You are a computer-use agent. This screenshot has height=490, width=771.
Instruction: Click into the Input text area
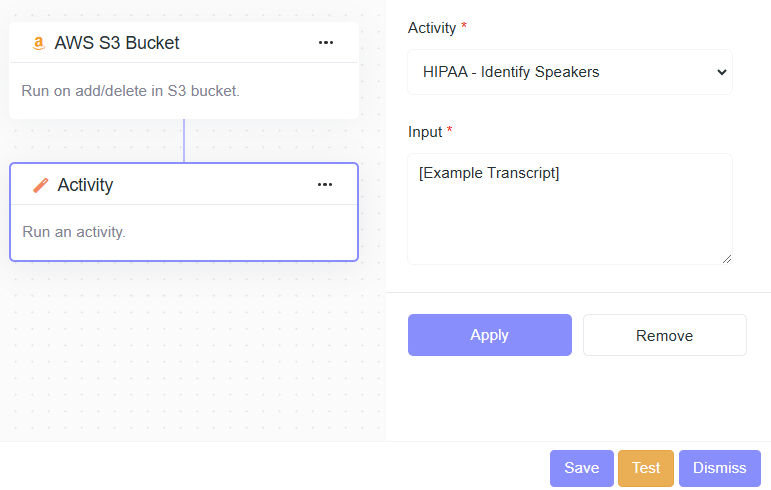pyautogui.click(x=569, y=208)
